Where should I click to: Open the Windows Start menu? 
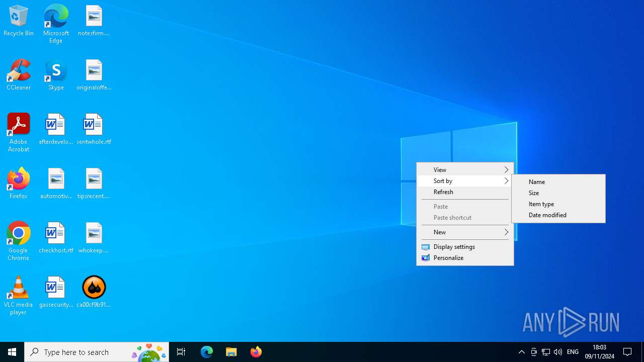pos(12,352)
